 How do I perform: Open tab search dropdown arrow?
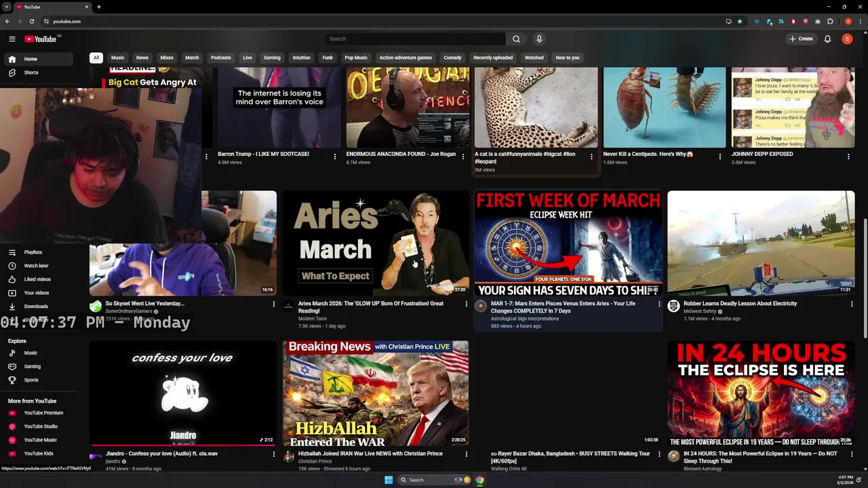tap(7, 7)
